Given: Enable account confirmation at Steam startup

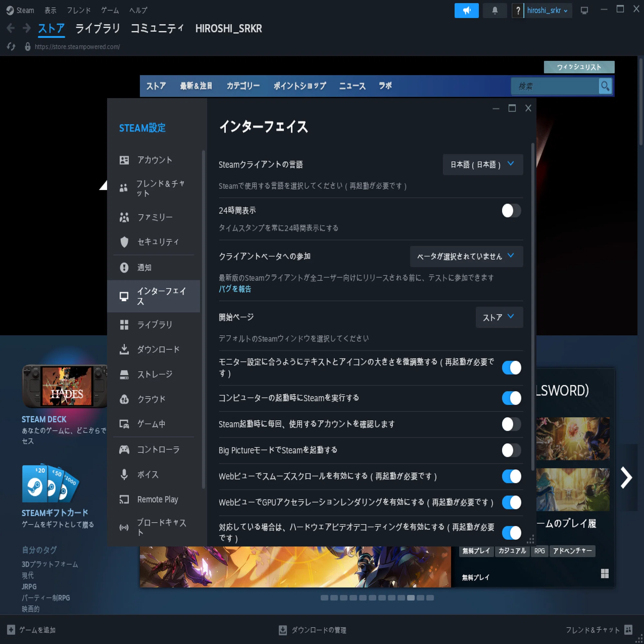Looking at the screenshot, I should coord(511,424).
